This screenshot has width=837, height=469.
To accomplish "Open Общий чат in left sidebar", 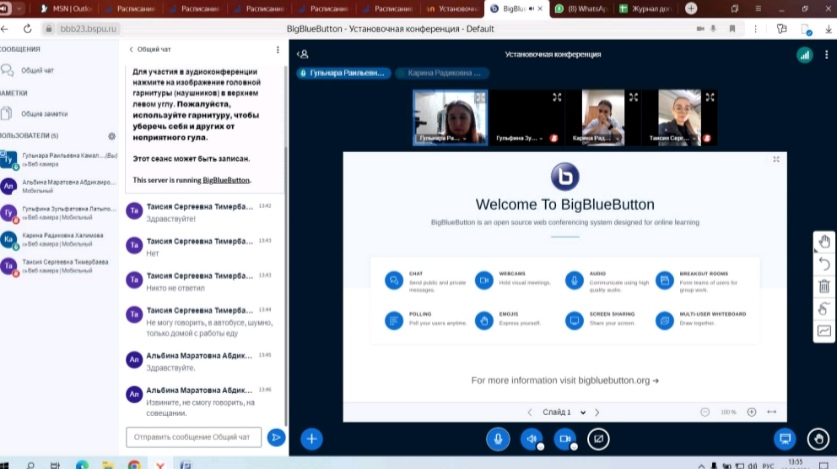I will pos(38,71).
